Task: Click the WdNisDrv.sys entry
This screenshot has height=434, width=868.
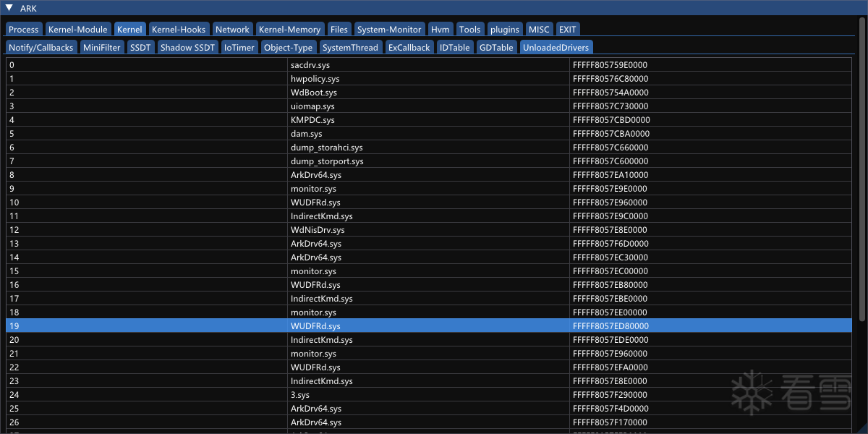Action: [x=318, y=230]
